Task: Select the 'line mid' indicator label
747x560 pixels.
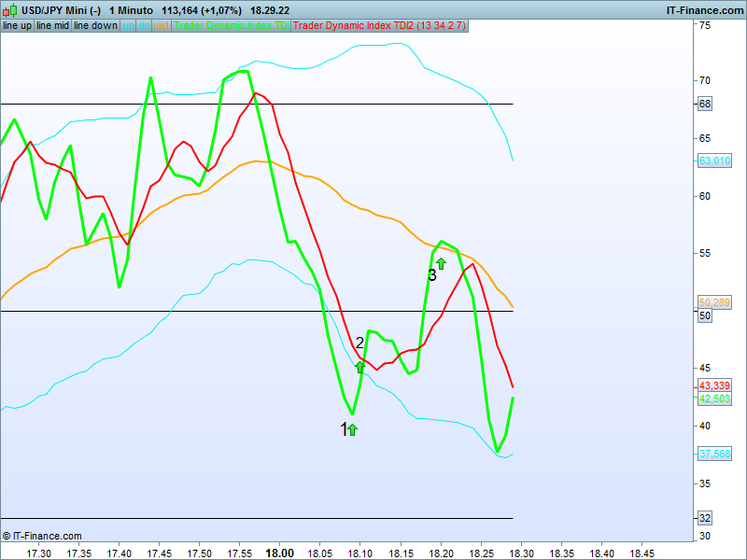Action: tap(53, 26)
